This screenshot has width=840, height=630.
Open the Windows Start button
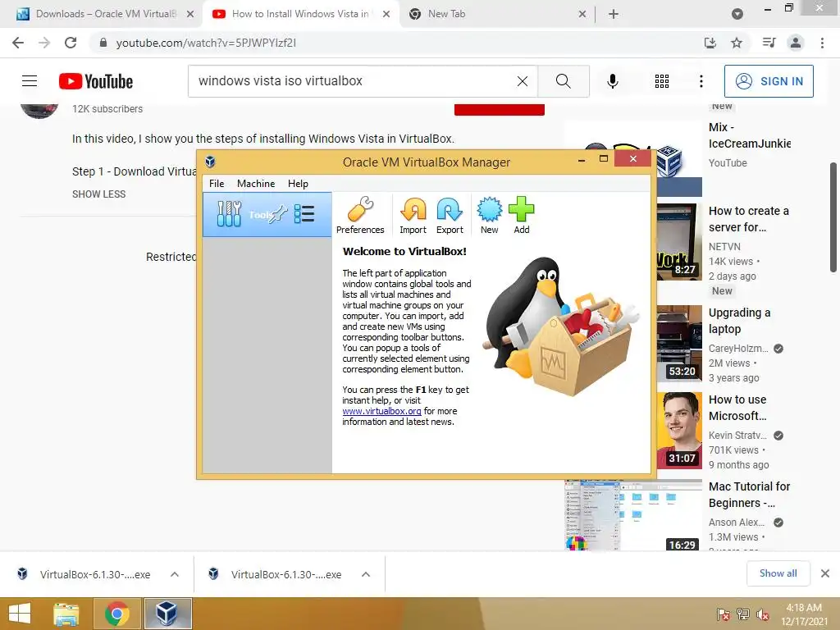coord(20,614)
